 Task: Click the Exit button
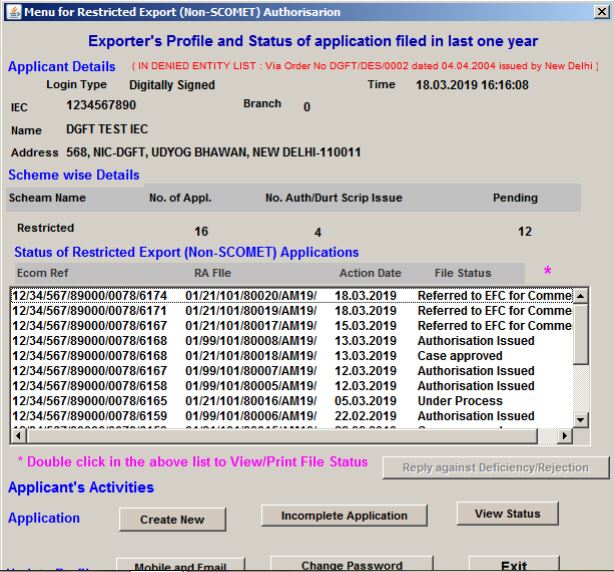click(514, 564)
